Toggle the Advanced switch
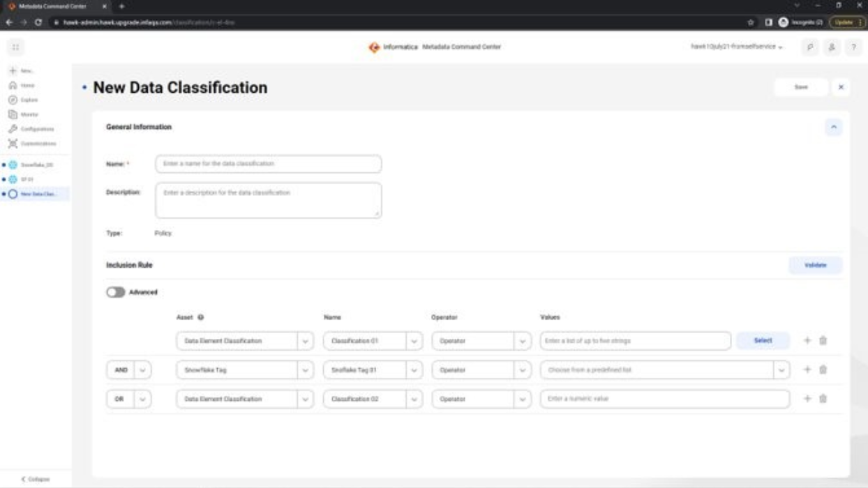The height and width of the screenshot is (488, 868). pyautogui.click(x=115, y=292)
